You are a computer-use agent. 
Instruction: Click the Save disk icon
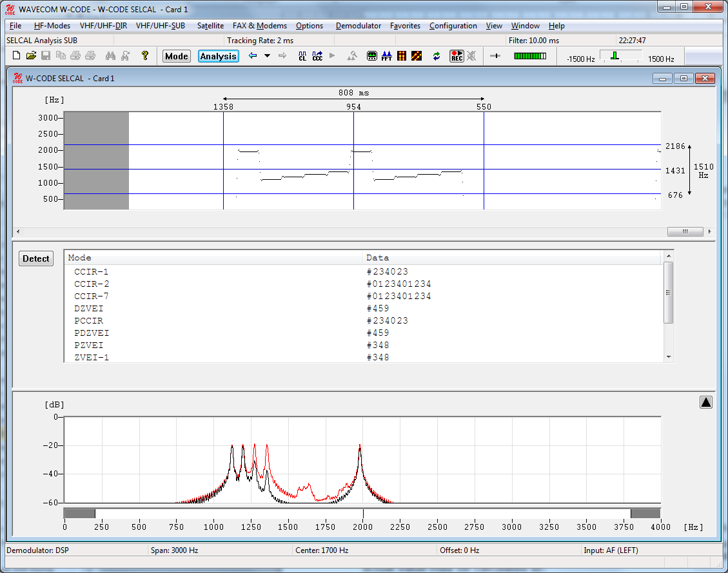(46, 55)
